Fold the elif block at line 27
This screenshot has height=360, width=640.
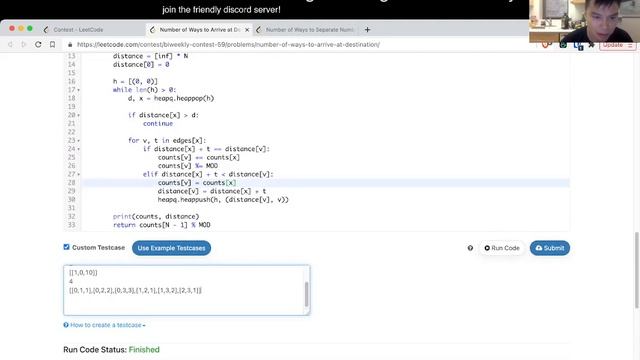tap(78, 174)
